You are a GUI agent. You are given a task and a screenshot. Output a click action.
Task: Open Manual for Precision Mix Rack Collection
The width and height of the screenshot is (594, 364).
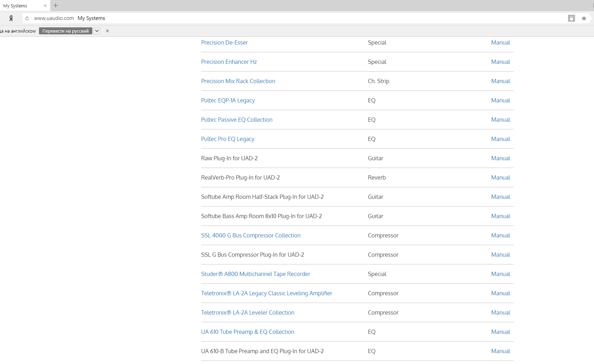[x=500, y=81]
